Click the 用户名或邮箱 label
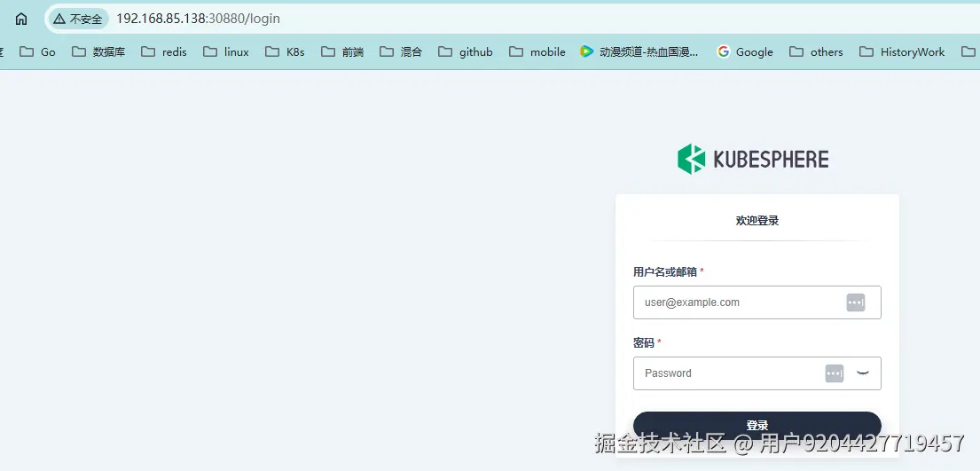Image resolution: width=980 pixels, height=471 pixels. click(x=665, y=271)
